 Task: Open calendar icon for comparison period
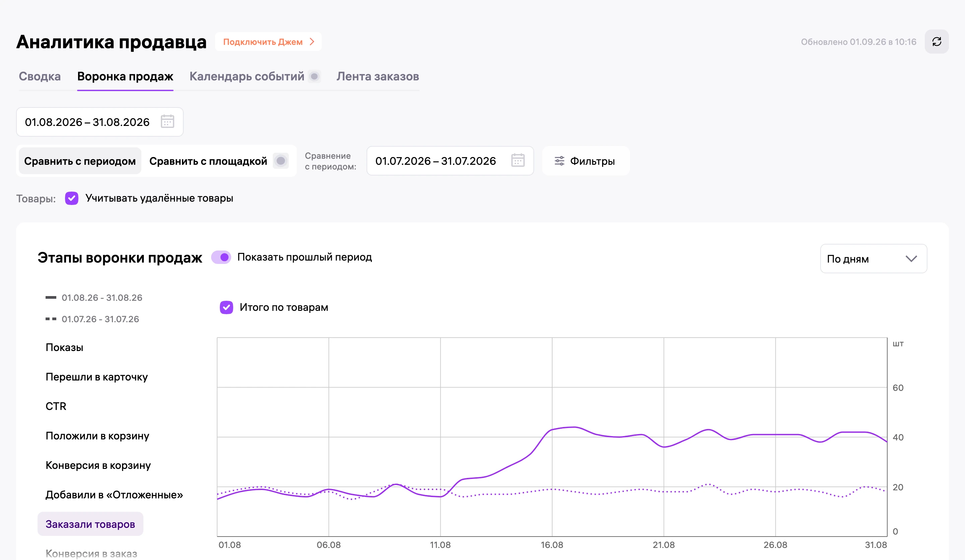coord(518,160)
